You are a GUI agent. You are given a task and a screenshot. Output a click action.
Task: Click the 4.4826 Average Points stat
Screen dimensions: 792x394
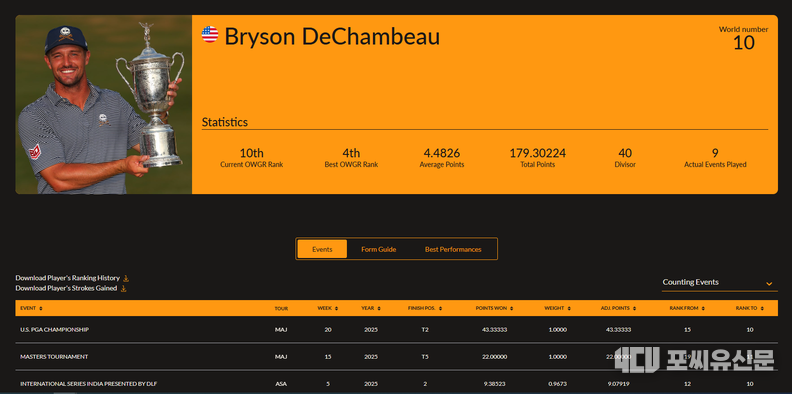(441, 158)
